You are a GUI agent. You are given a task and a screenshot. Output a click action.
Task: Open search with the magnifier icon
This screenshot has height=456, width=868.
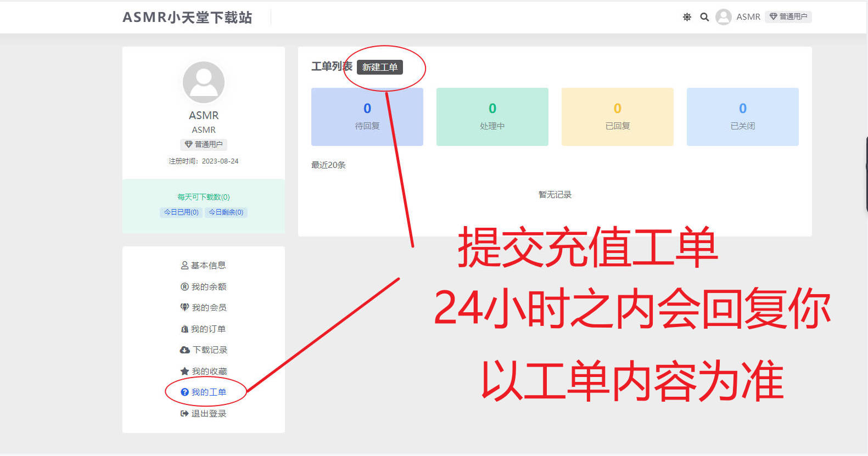tap(704, 17)
